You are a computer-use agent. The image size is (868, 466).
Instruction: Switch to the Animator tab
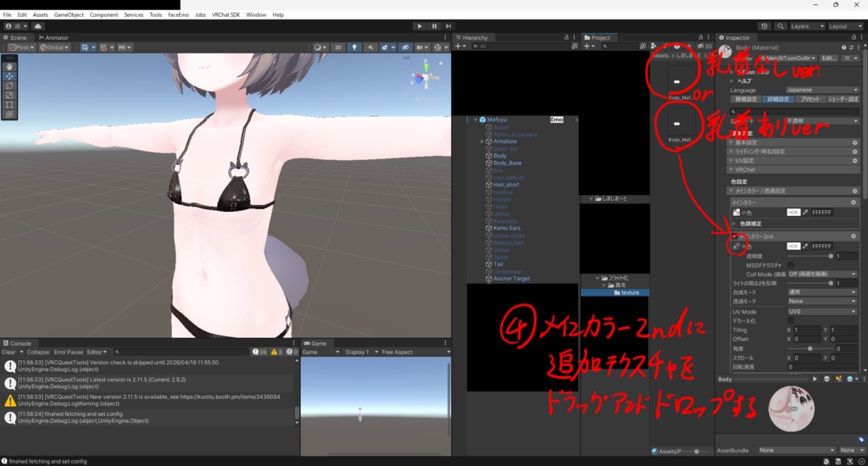(53, 37)
